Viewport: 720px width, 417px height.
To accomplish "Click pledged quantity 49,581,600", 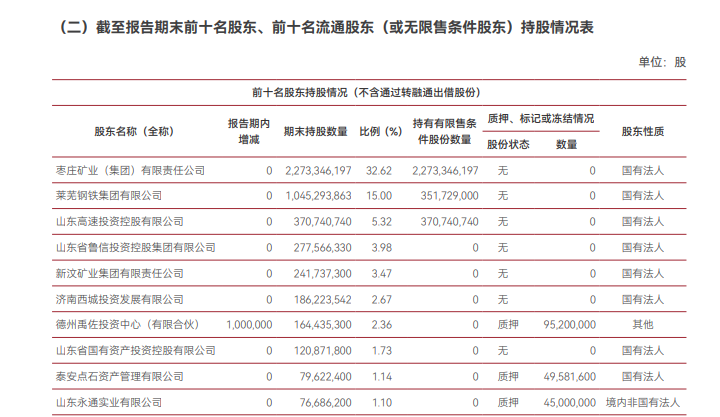I will [569, 378].
